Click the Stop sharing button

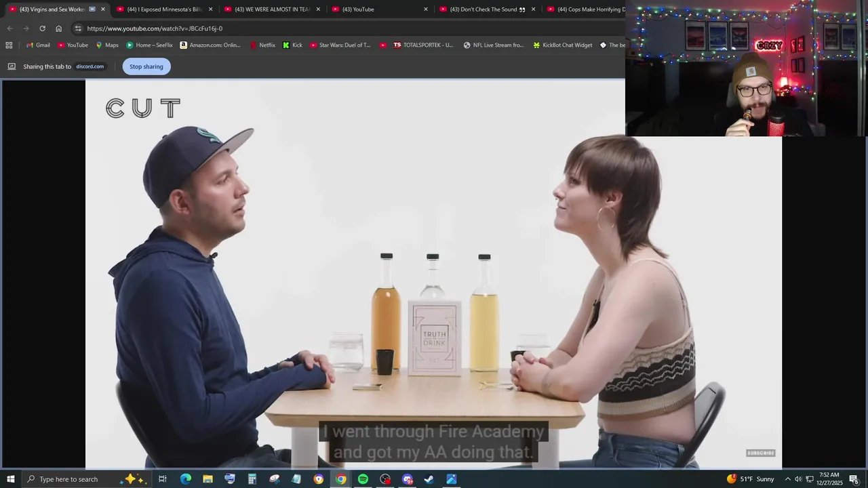tap(146, 66)
